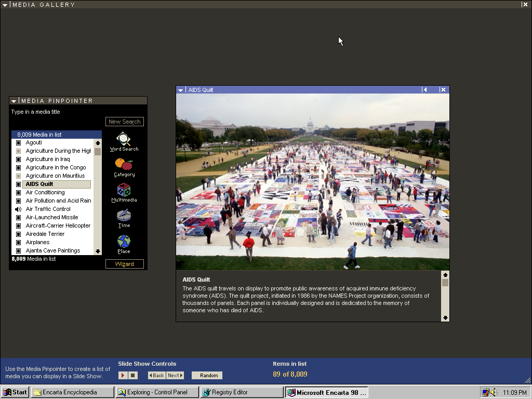Screen dimensions: 532x399
Task: Open the Multimedia cube filter
Action: (x=124, y=191)
